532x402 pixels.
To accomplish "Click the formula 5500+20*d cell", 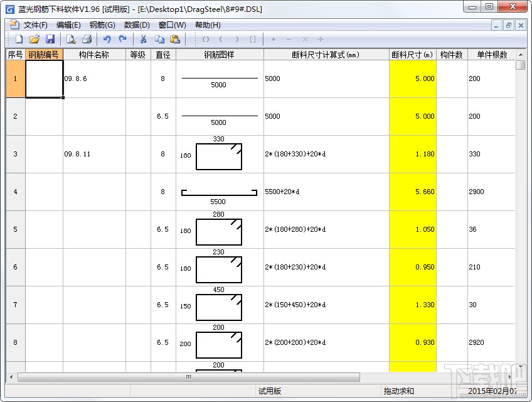I will pyautogui.click(x=326, y=192).
